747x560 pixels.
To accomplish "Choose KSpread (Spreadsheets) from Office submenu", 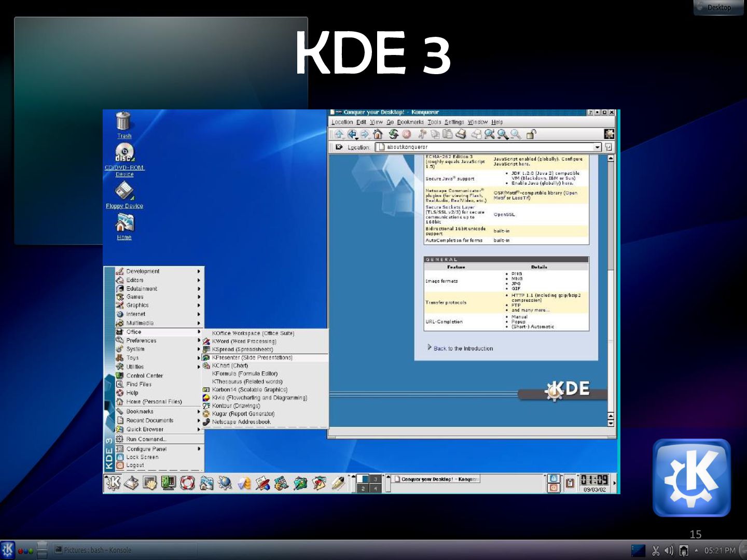I will (265, 349).
